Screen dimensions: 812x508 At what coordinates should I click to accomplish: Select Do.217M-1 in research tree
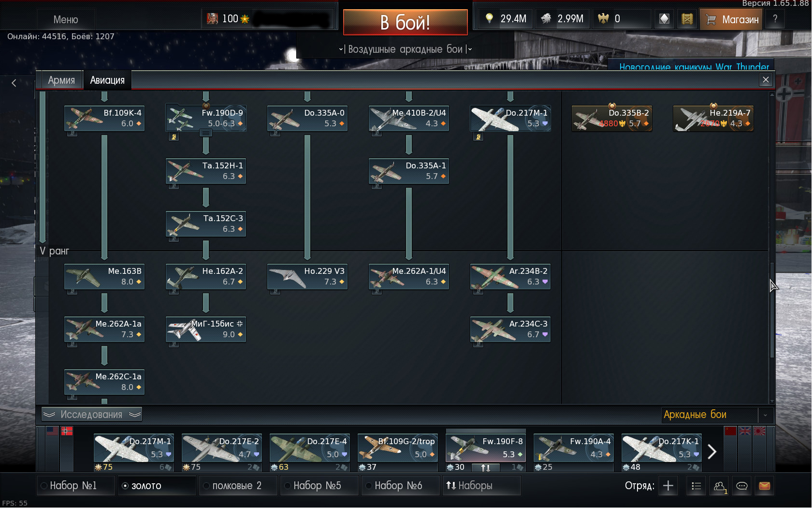click(x=510, y=119)
